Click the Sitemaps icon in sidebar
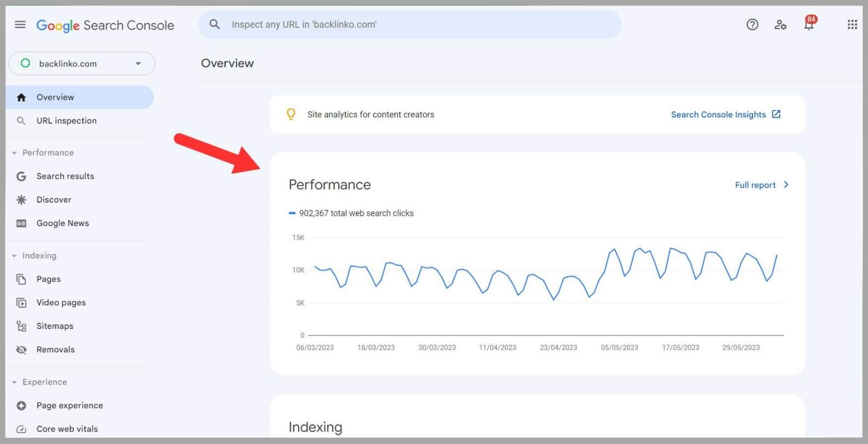 [21, 326]
